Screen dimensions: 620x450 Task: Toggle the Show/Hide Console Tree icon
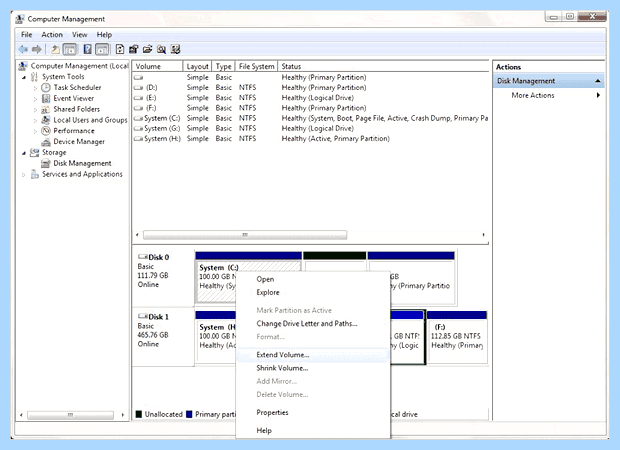(x=70, y=49)
